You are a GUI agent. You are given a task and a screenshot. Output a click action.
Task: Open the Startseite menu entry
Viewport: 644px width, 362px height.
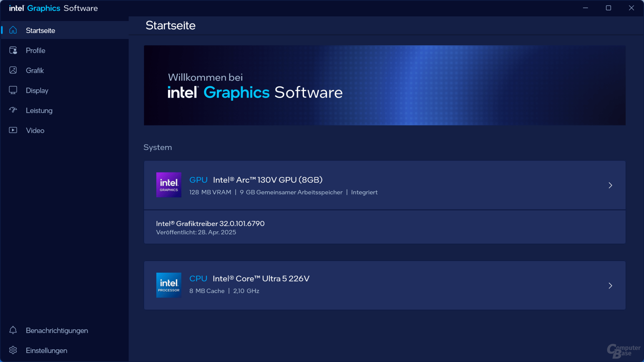pos(65,30)
